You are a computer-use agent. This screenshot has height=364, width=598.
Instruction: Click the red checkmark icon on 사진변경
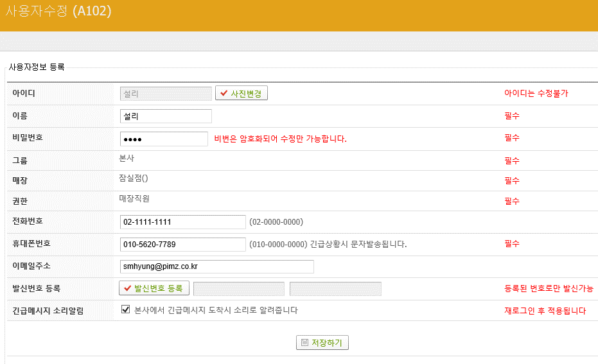click(224, 94)
